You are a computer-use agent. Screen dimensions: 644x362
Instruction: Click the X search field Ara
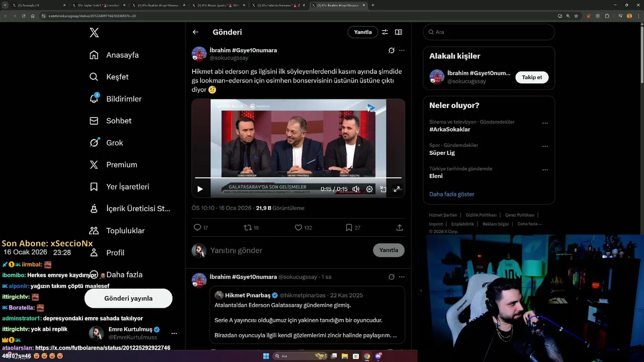coord(489,32)
